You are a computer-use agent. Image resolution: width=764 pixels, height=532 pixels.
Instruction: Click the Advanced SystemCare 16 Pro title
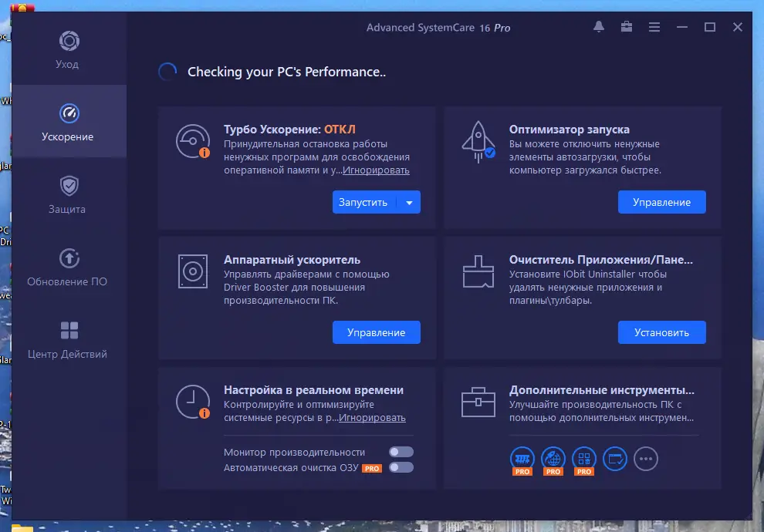pyautogui.click(x=438, y=28)
